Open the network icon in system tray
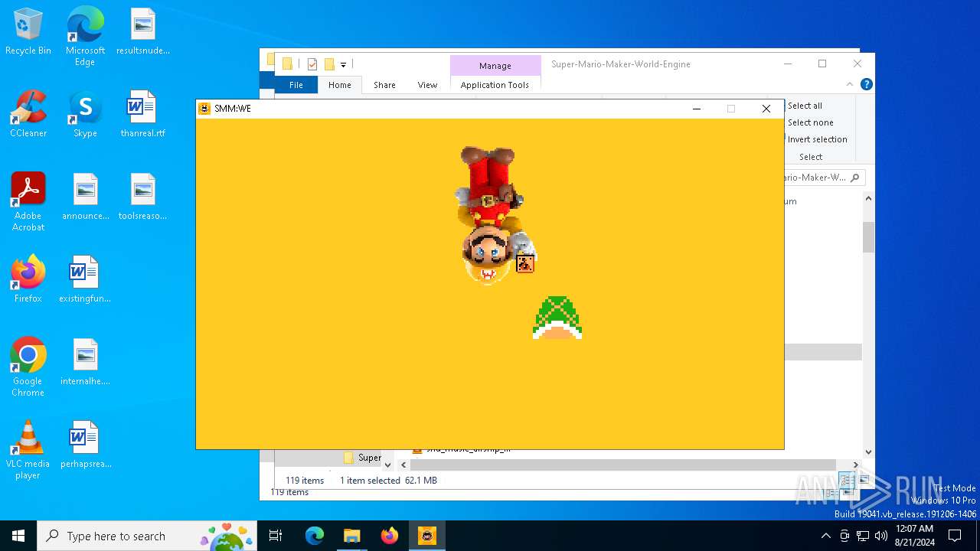Screen dimensions: 980x551 (863, 536)
